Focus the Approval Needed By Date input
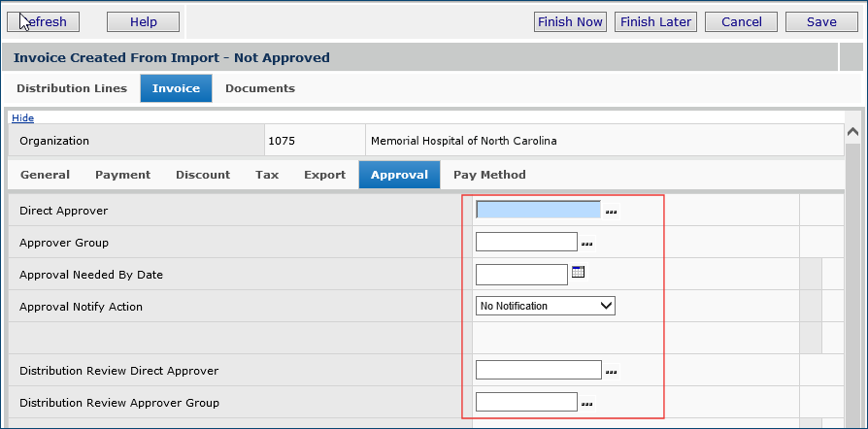Viewport: 868px width, 429px height. [521, 275]
